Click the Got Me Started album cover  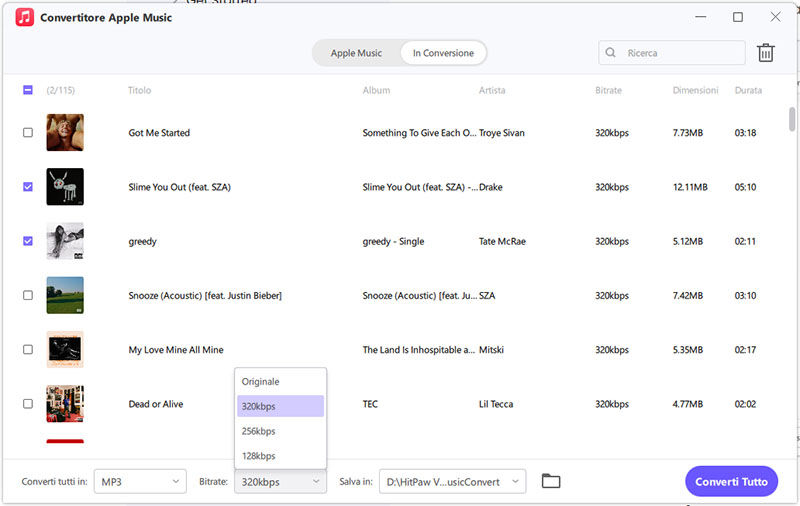click(x=65, y=133)
